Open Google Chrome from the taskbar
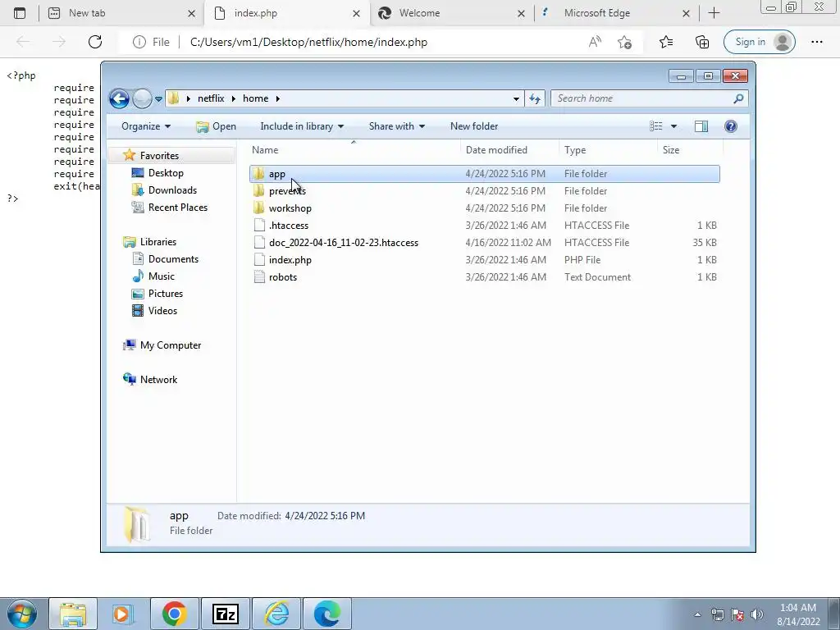 click(x=175, y=614)
